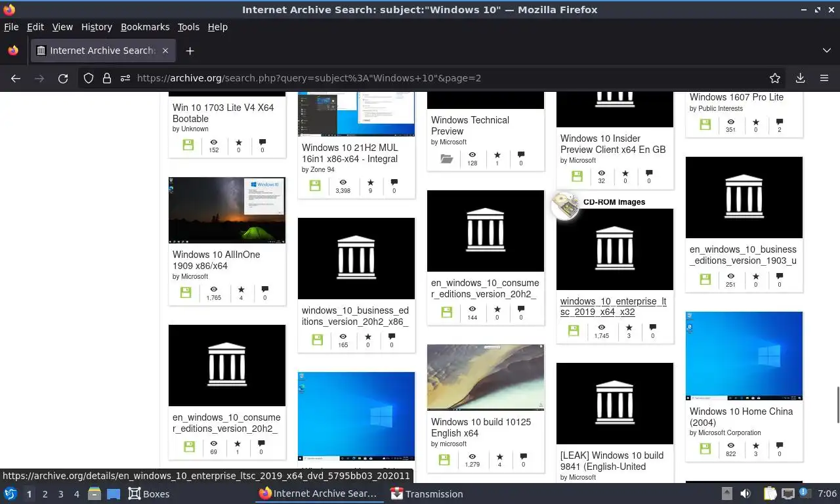
Task: Click Windows 10 build 10125 wallpaper thumbnail
Action: point(486,377)
